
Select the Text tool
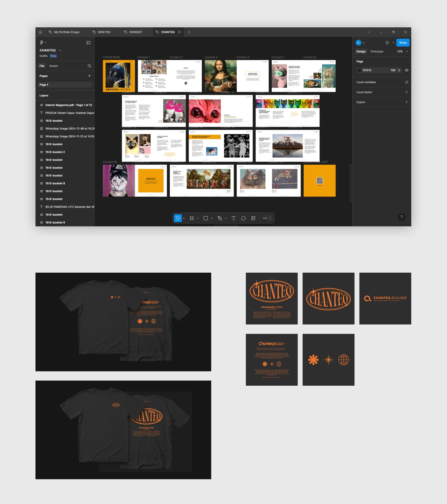(234, 218)
